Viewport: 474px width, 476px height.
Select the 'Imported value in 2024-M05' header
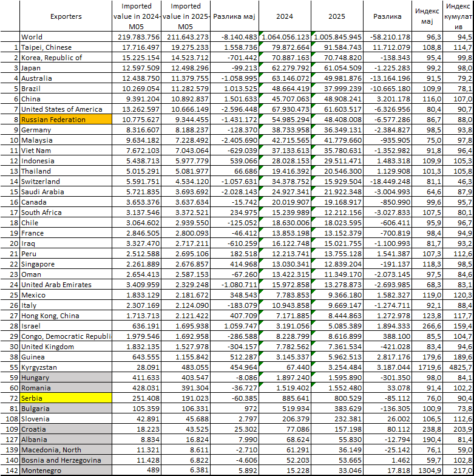coord(136,16)
